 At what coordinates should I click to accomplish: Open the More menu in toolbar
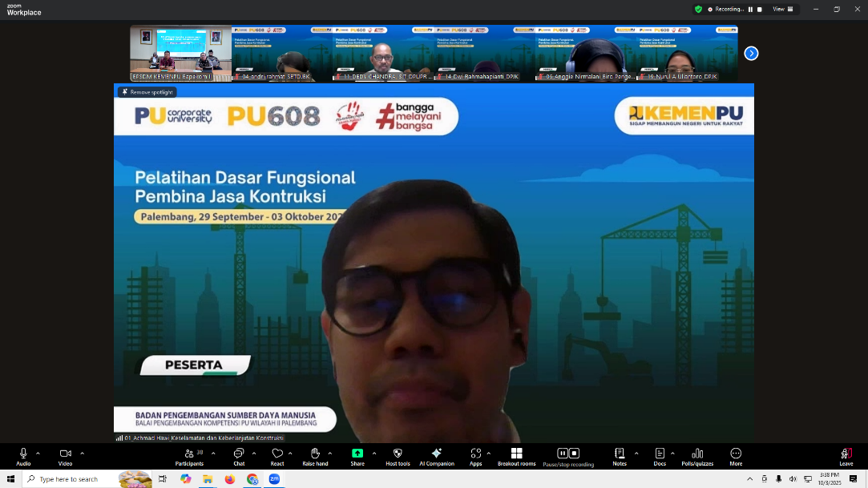click(x=736, y=454)
